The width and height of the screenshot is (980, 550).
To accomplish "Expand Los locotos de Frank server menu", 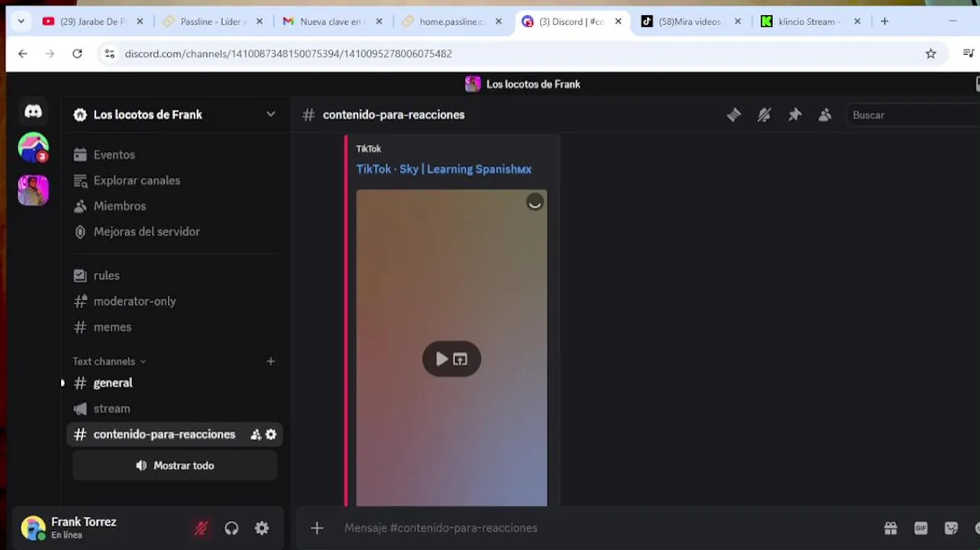I will (270, 115).
